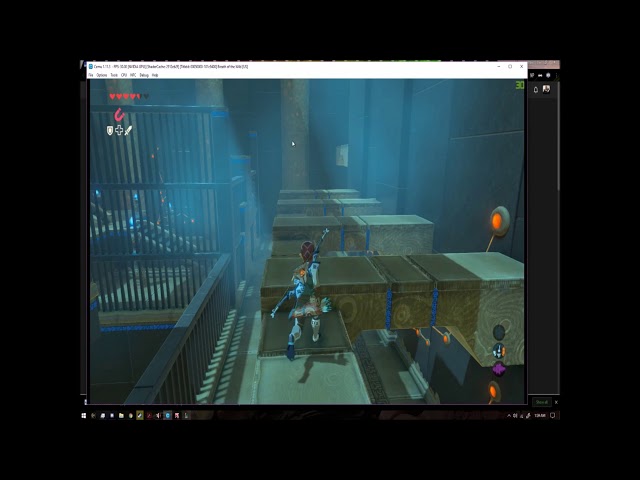Open the File menu in Cemu
Screen dimensions: 640x480
[91, 75]
